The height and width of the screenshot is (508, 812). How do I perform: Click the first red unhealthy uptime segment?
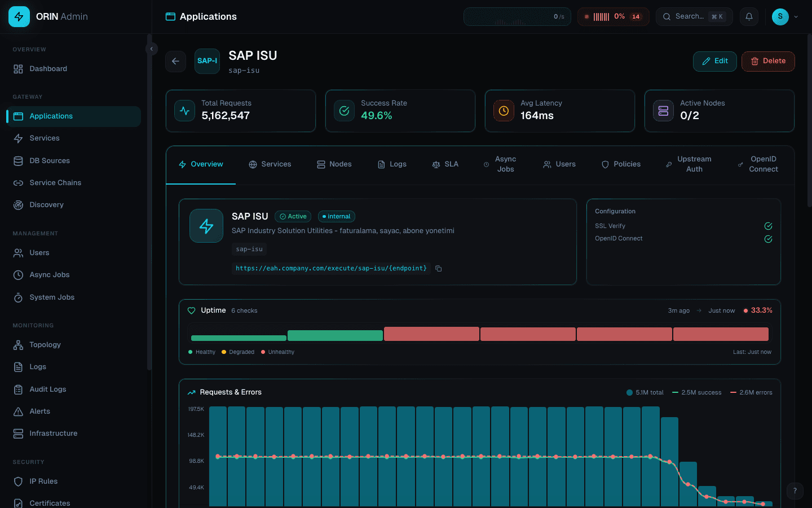(x=431, y=334)
